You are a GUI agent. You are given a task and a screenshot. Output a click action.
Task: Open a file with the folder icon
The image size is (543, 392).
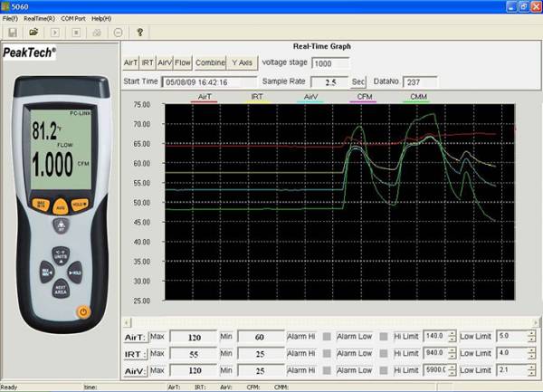[33, 32]
